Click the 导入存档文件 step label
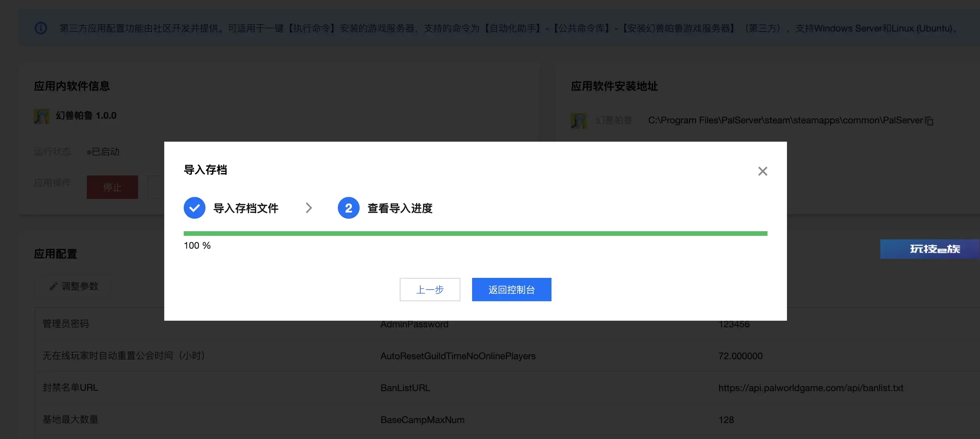This screenshot has width=980, height=439. (246, 208)
